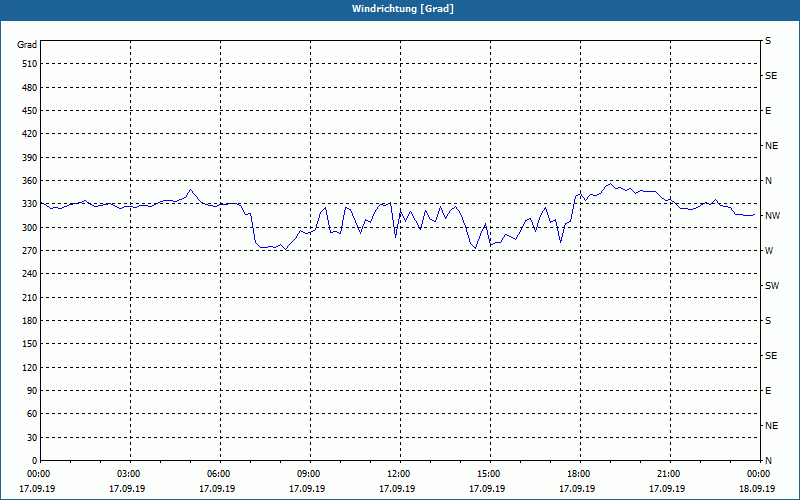This screenshot has width=800, height=500.
Task: Click the 17.09.19 date under 21:00
Action: tap(667, 489)
